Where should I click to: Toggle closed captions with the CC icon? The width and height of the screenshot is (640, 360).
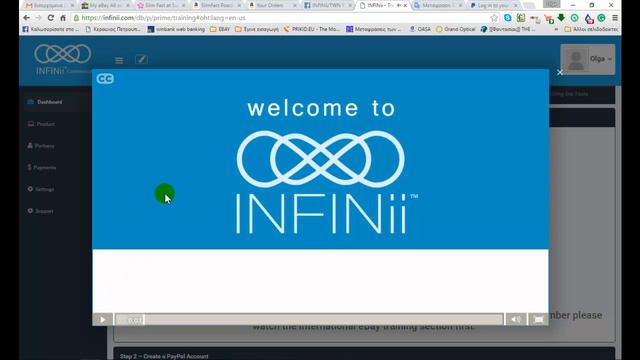(x=105, y=79)
